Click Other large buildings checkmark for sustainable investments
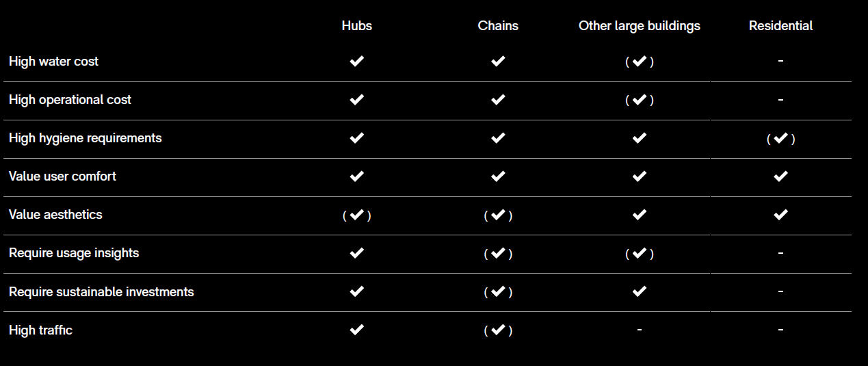868x366 pixels. point(640,291)
